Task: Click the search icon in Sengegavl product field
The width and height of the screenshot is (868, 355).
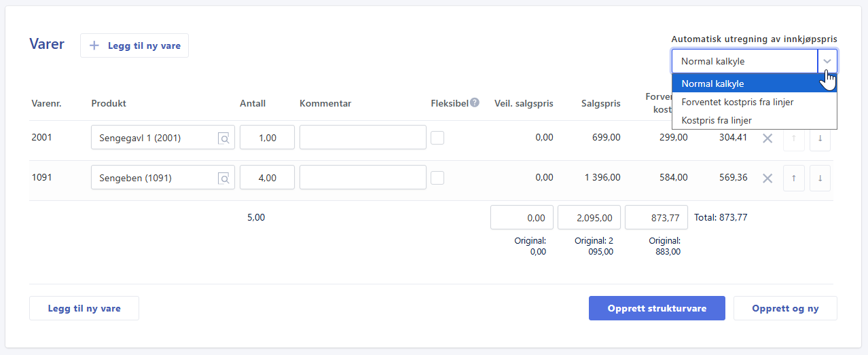Action: click(x=223, y=138)
